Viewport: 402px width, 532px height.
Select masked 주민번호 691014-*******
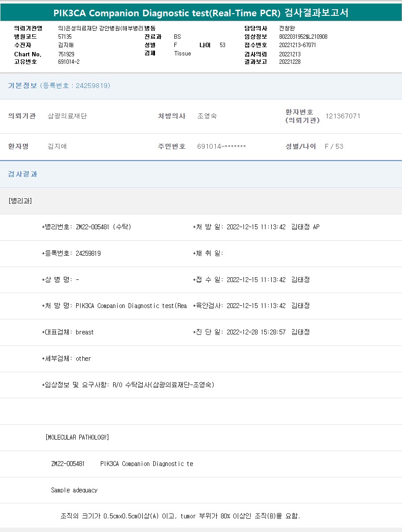[221, 147]
